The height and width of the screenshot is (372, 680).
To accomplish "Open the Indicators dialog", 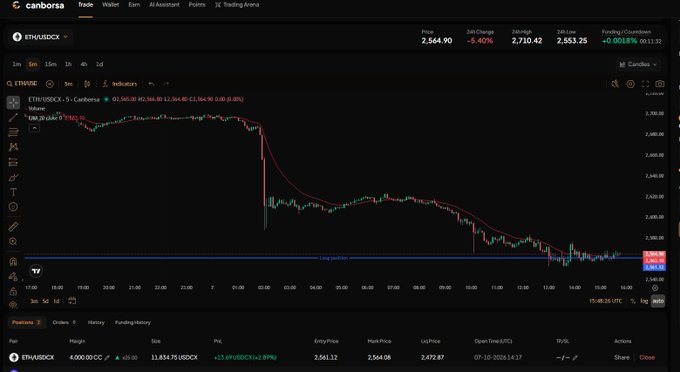I will (120, 84).
